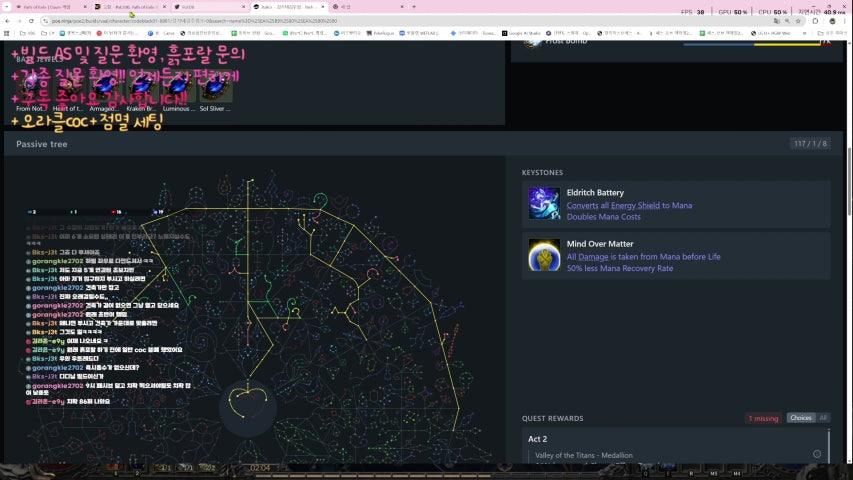The image size is (853, 480).
Task: Switch quest rewards filter to All
Action: tap(823, 418)
